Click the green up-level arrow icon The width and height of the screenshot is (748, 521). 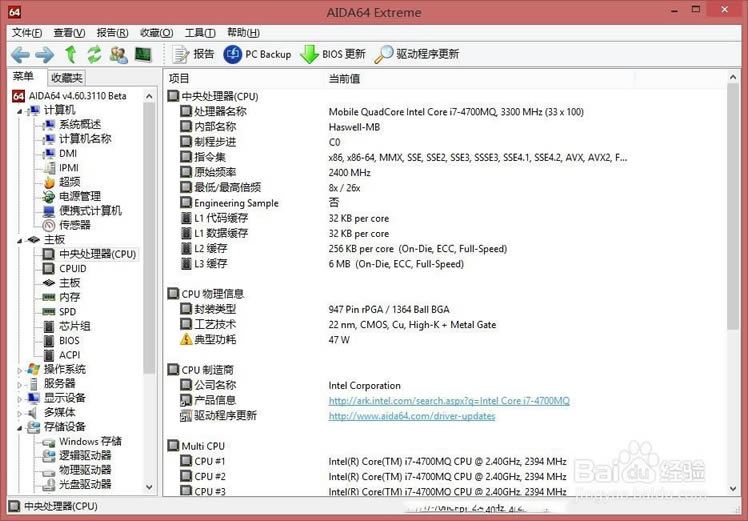pos(71,54)
